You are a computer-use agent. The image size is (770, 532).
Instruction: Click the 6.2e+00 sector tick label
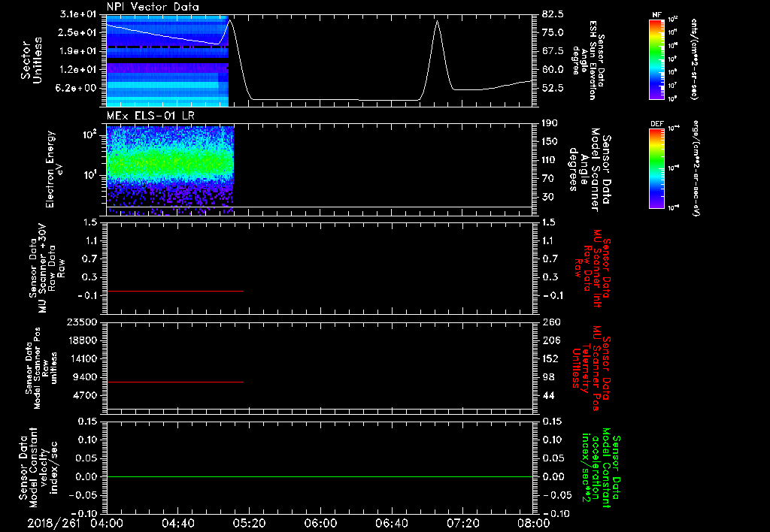77,88
